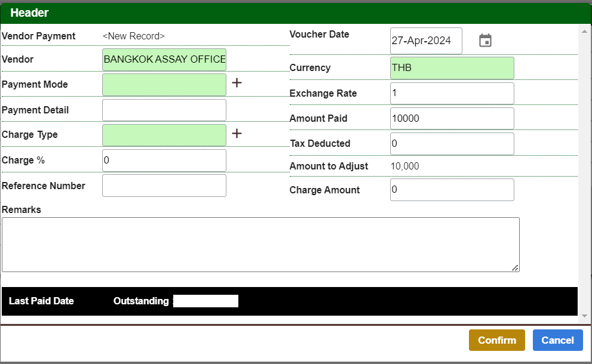Viewport: 592px width, 364px height.
Task: Click the Header title text
Action: pos(29,13)
